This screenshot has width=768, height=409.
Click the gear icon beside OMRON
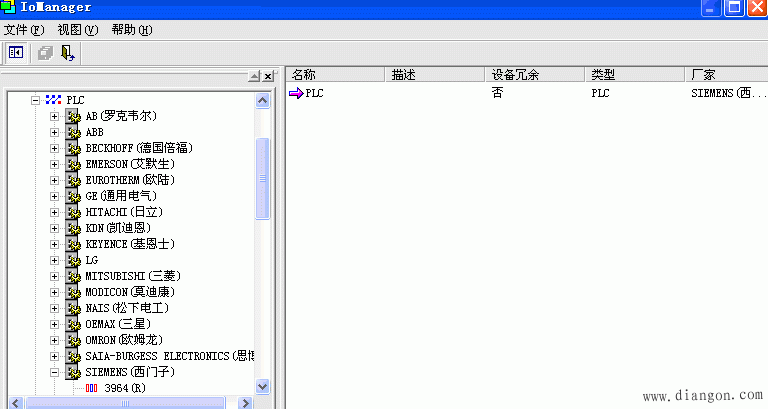[x=73, y=340]
